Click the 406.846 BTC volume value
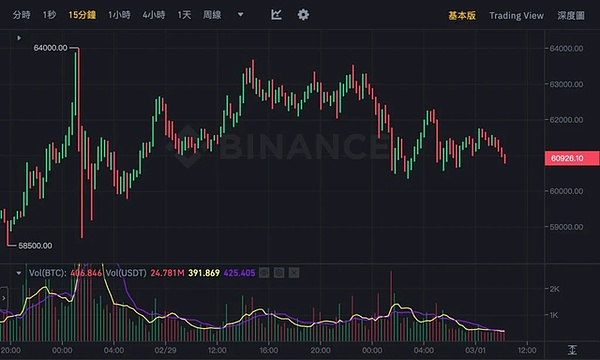Image resolution: width=600 pixels, height=360 pixels. [86, 273]
